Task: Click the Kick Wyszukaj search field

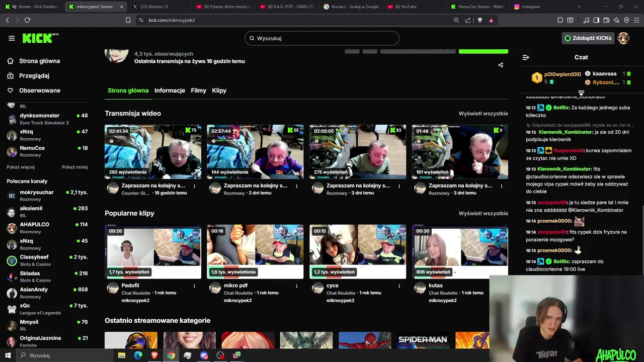Action: point(322,38)
